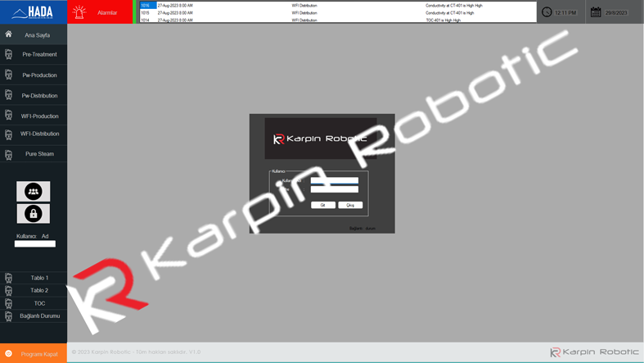Open the Tablo 2 menu entry

click(34, 291)
